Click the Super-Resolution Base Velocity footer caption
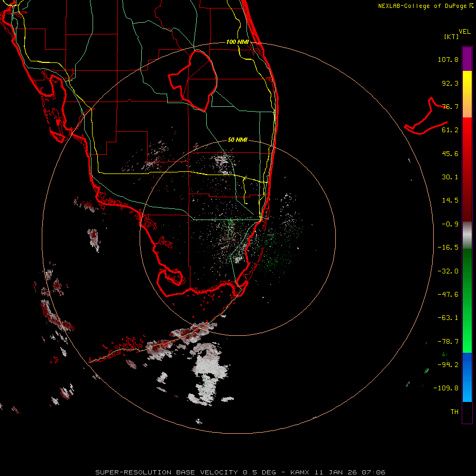476x476 pixels. click(241, 472)
